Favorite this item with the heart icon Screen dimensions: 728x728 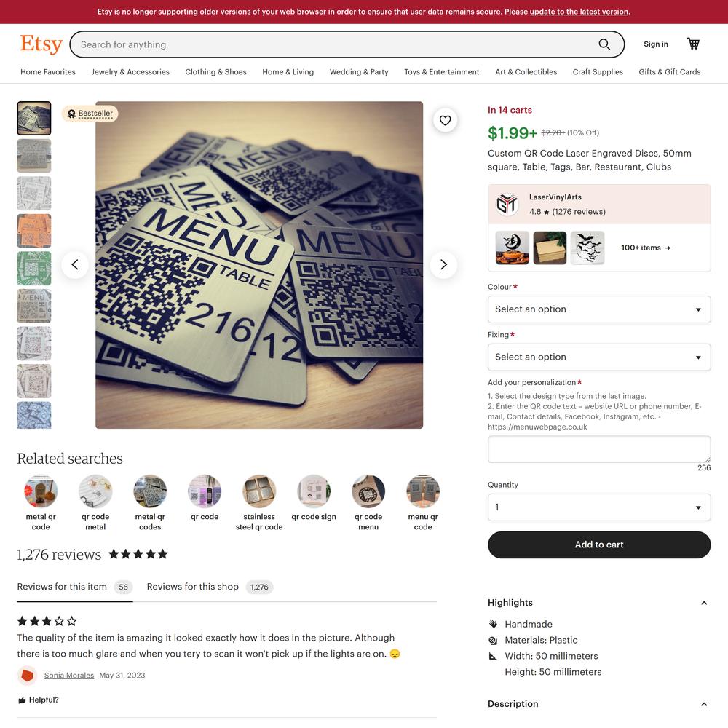[446, 120]
